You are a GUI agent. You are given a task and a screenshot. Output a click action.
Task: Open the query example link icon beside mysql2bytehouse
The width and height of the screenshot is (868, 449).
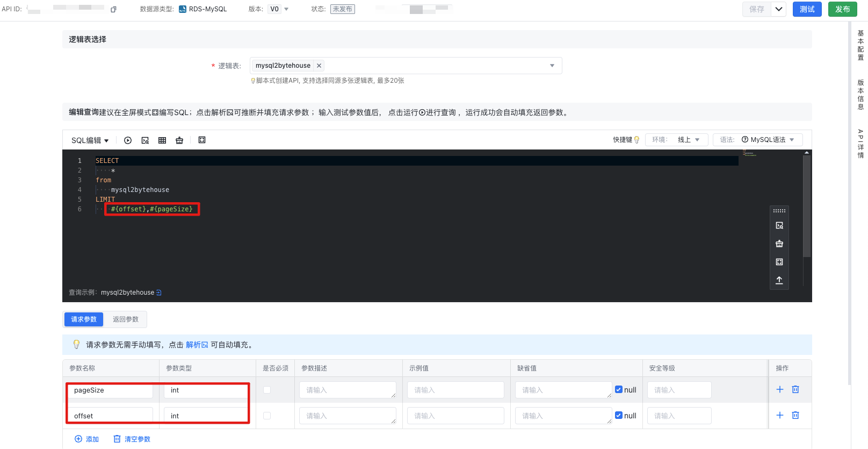pyautogui.click(x=159, y=293)
